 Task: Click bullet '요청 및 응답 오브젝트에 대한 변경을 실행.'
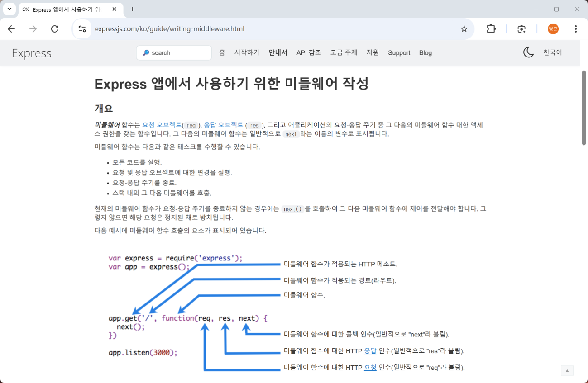coord(172,173)
